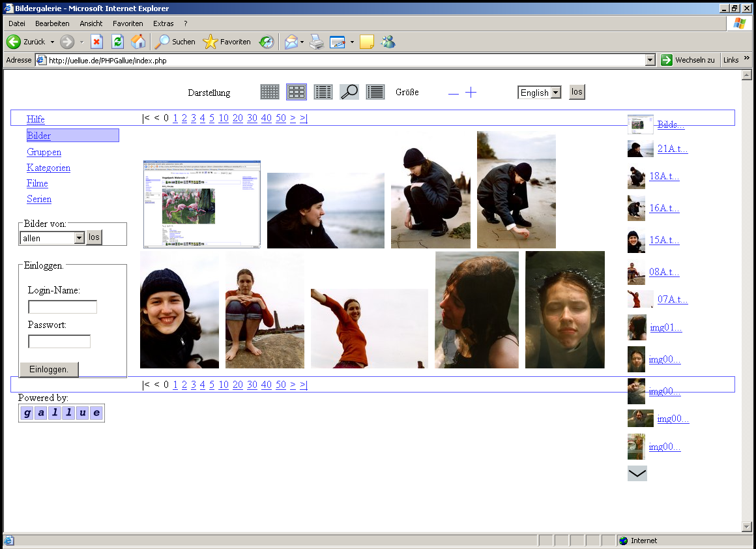
Task: Switch to the dense text list view
Action: [375, 92]
